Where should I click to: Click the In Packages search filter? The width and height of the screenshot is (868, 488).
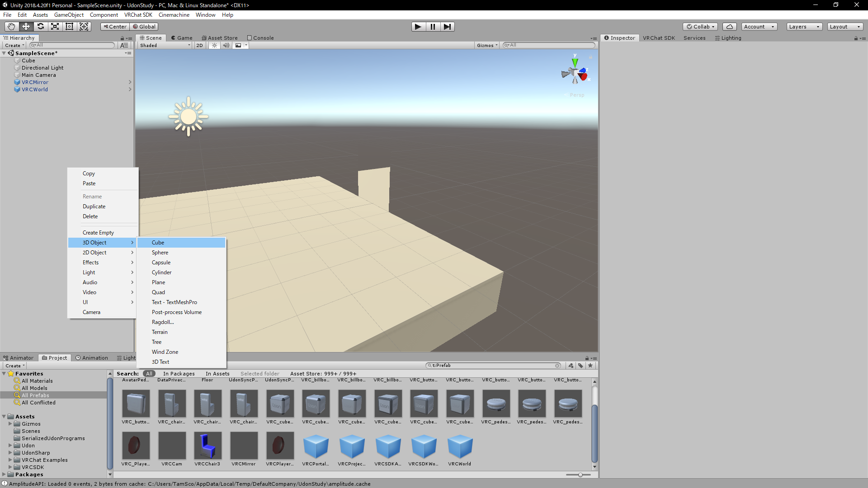pos(179,374)
